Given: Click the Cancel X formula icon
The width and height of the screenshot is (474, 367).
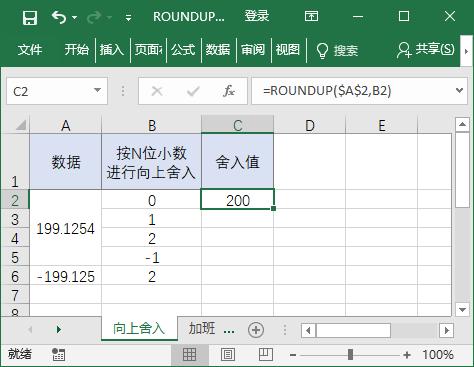Looking at the screenshot, I should click(157, 91).
